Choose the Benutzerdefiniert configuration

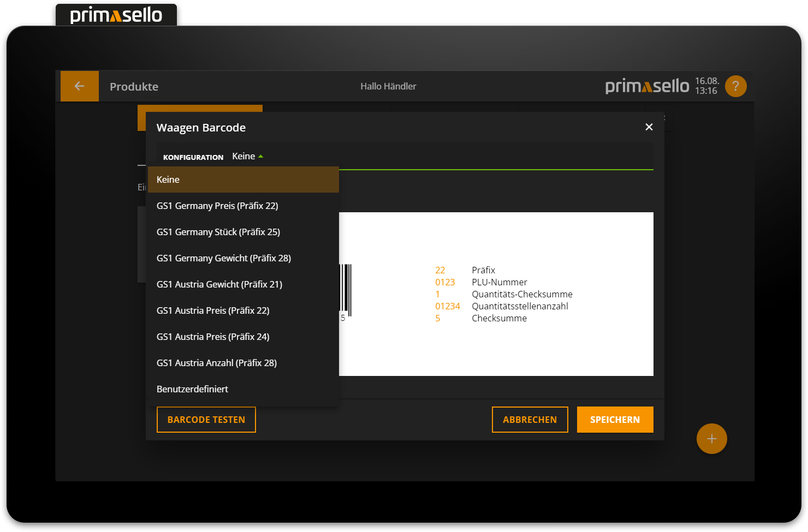click(x=192, y=388)
